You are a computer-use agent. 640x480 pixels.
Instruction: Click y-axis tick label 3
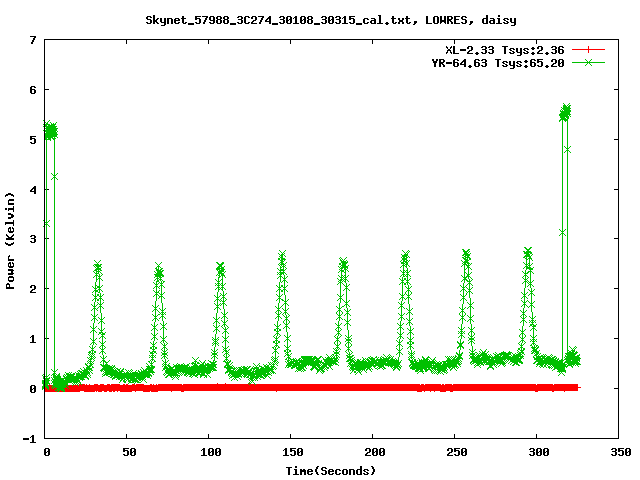[33, 239]
